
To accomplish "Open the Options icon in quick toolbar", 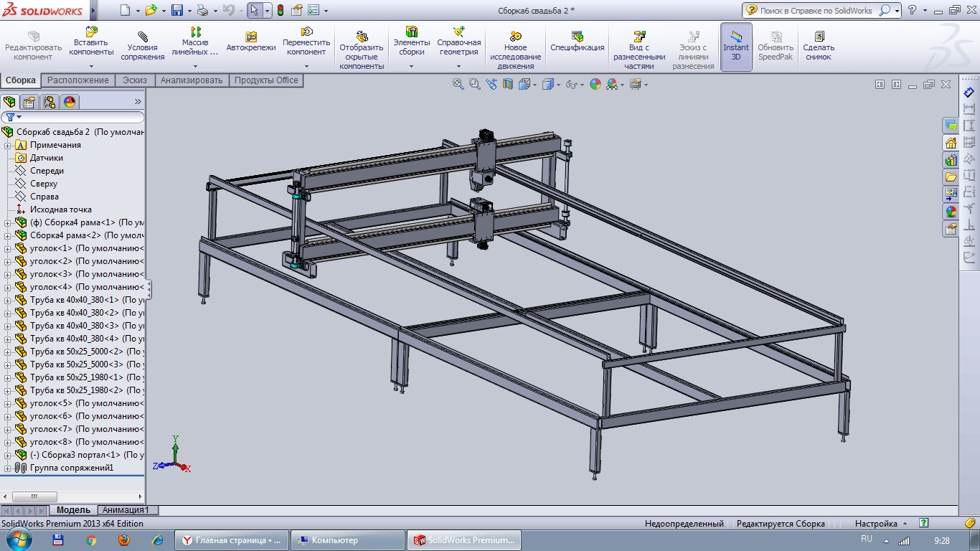I will pos(314,10).
